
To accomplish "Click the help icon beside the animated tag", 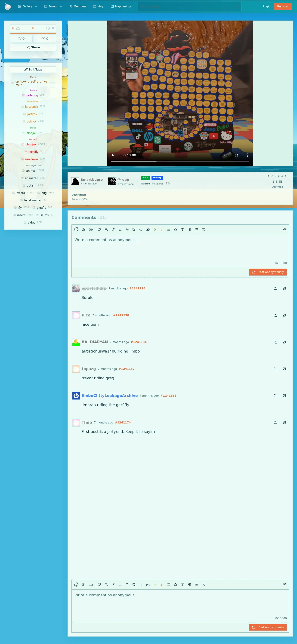I will [22, 178].
